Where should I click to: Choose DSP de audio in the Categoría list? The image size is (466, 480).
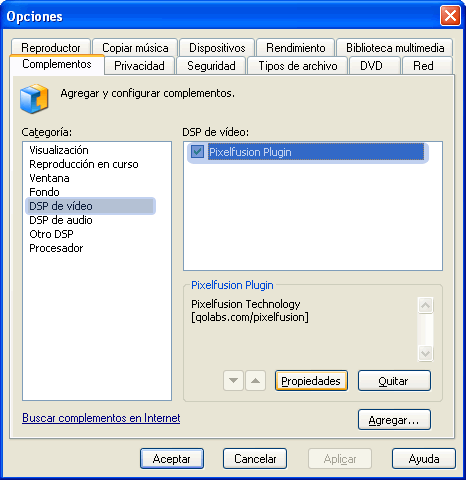point(61,220)
